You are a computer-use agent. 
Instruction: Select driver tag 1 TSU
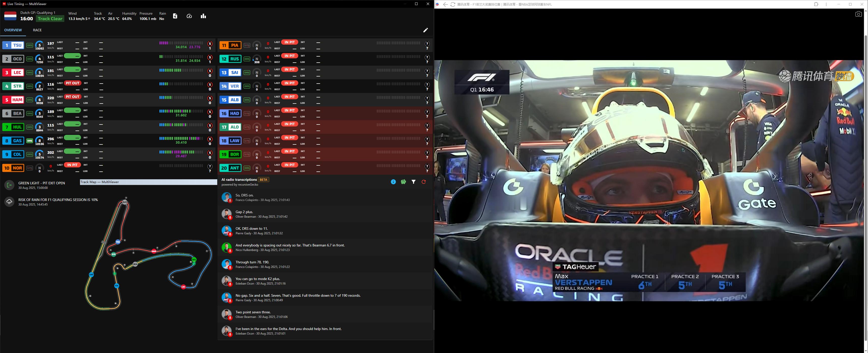click(x=13, y=45)
